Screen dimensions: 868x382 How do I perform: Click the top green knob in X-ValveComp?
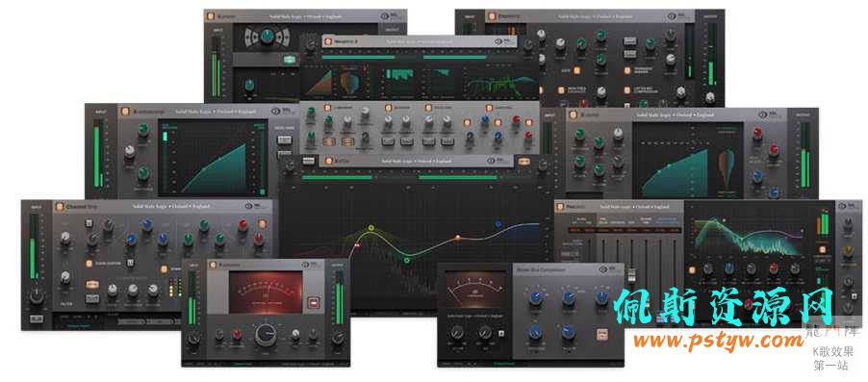point(143,131)
